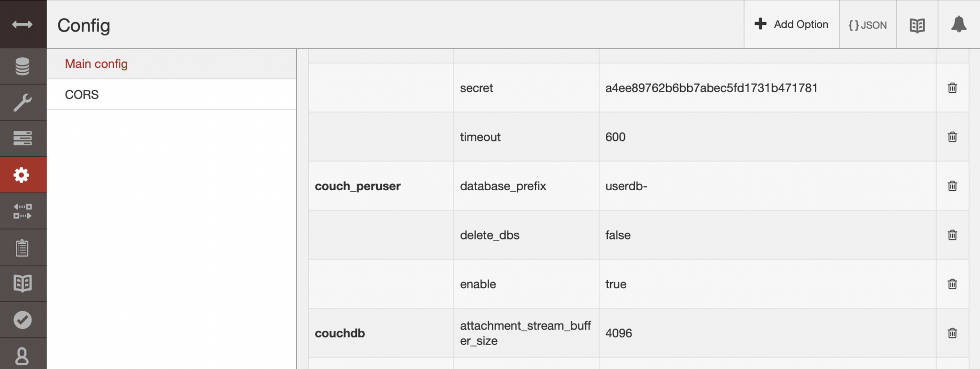Image resolution: width=980 pixels, height=369 pixels.
Task: Switch to the CORS tab
Action: (x=82, y=94)
